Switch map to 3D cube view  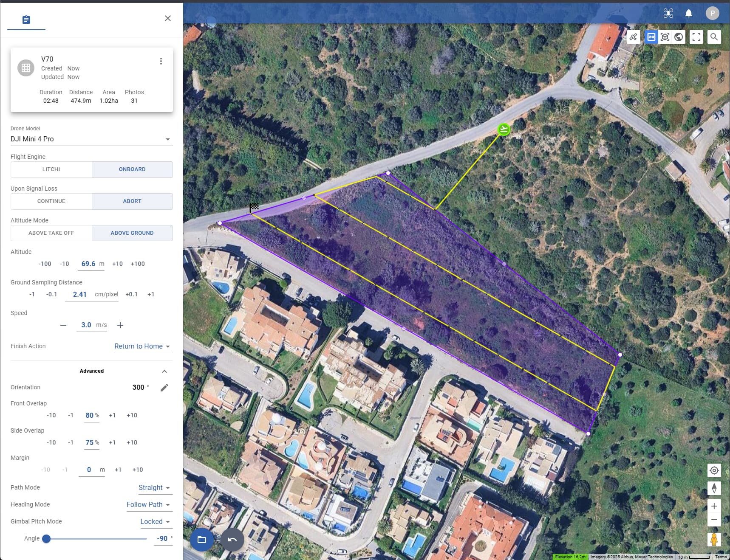pyautogui.click(x=665, y=37)
